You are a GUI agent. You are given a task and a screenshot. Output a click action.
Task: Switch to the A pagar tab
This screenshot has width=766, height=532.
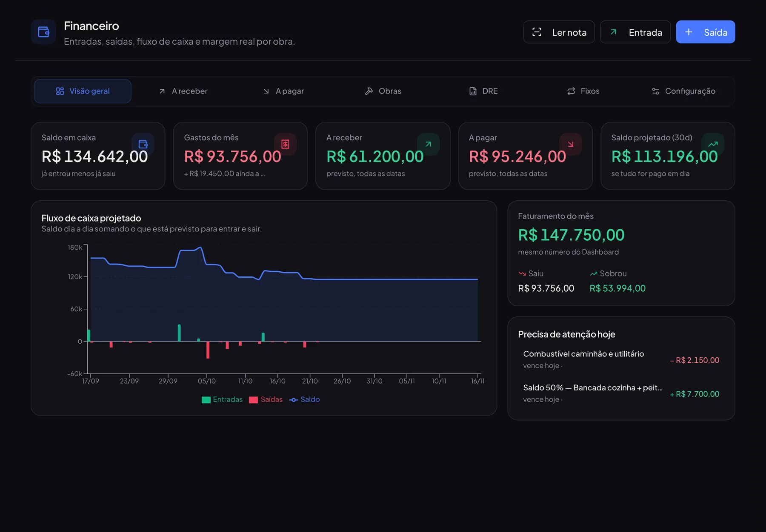283,91
